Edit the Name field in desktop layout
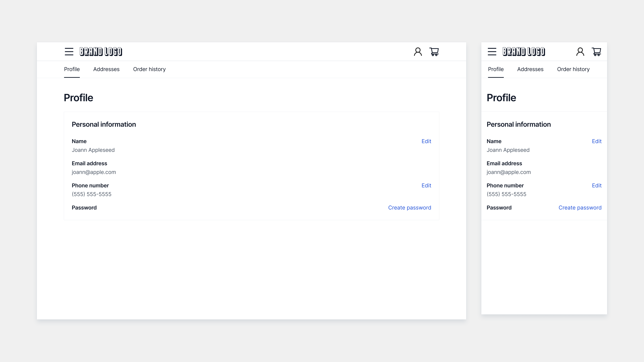Viewport: 644px width, 362px height. coord(426,141)
